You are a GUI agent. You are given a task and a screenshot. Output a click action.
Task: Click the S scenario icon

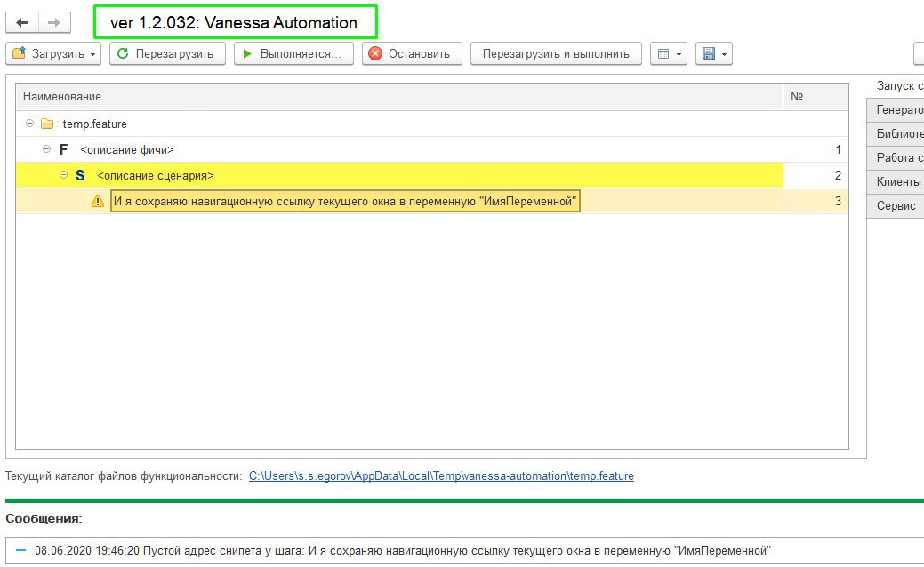(x=80, y=175)
